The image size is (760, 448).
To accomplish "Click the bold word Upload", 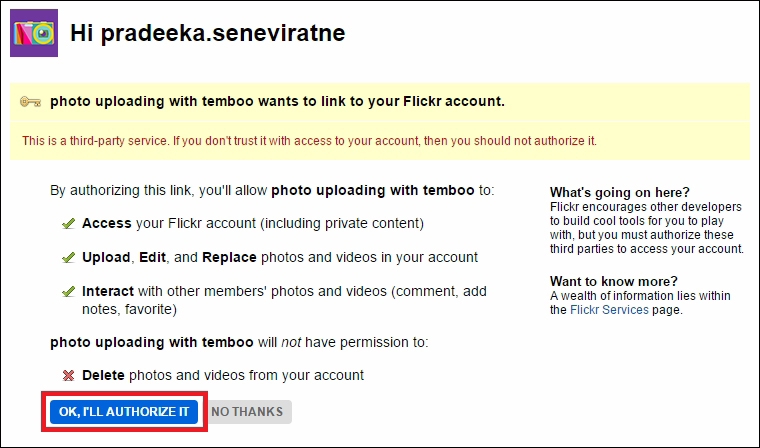I will [106, 257].
